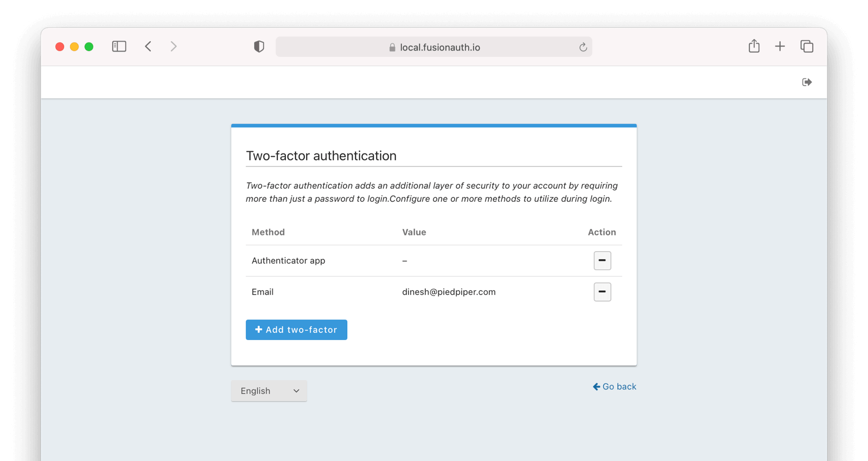Click the lock icon in address bar
Viewport: 868px width, 461px height.
(392, 48)
